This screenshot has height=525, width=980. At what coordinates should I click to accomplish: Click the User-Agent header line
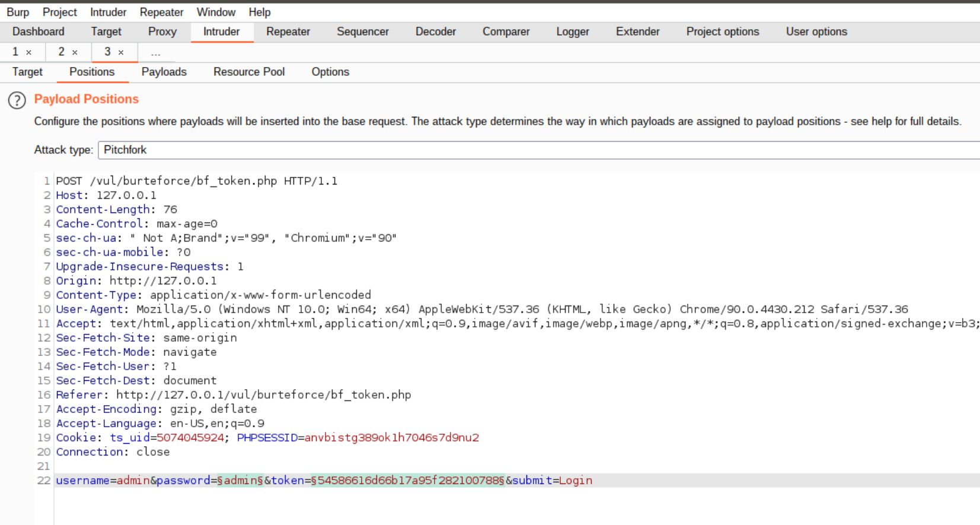click(x=482, y=309)
